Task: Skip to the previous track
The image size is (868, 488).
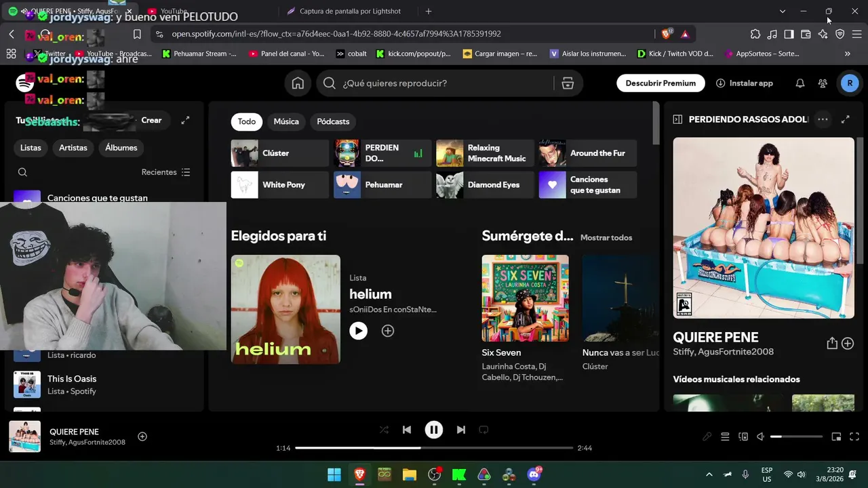Action: click(407, 430)
